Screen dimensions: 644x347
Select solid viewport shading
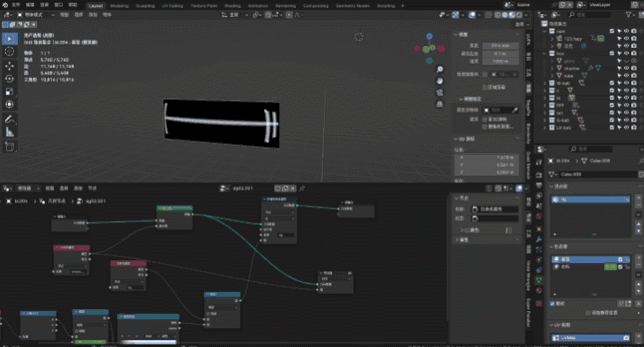pos(505,15)
